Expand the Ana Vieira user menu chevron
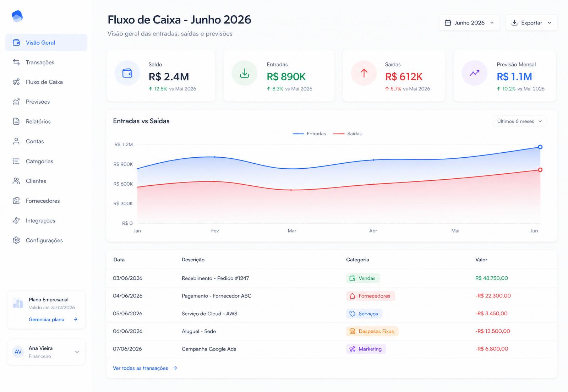The width and height of the screenshot is (568, 392). [77, 352]
